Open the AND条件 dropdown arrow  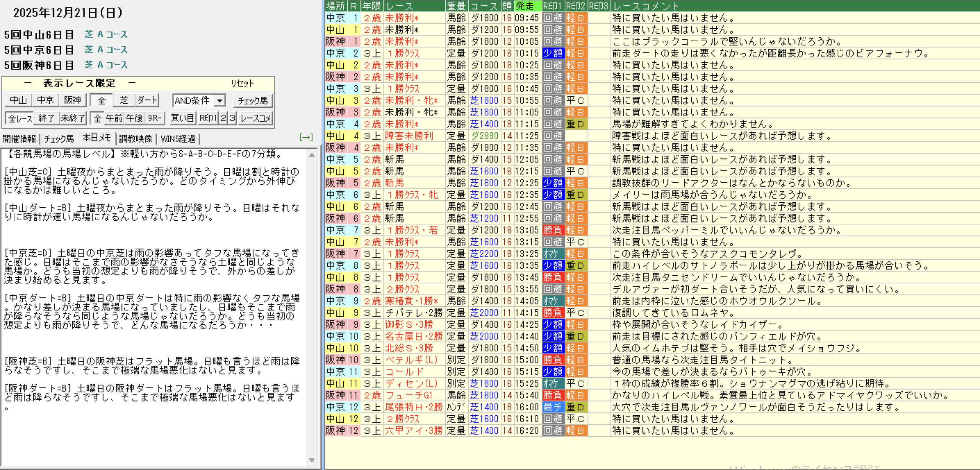click(x=220, y=101)
